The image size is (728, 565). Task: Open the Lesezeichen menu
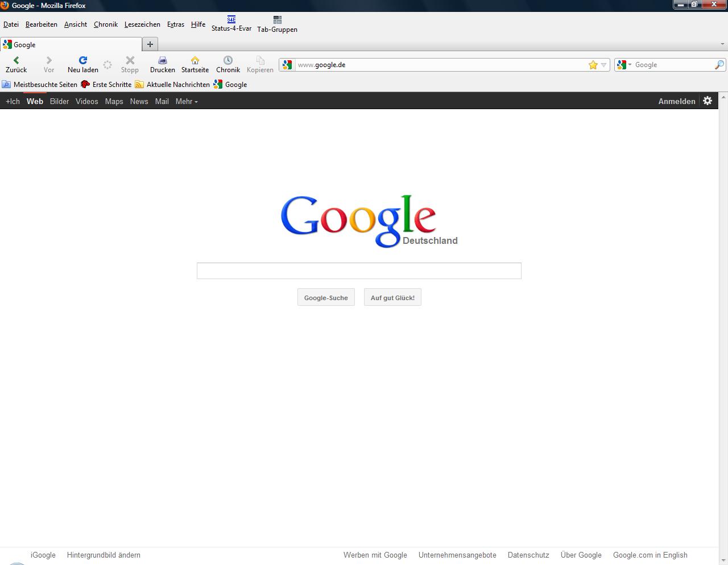[x=142, y=24]
